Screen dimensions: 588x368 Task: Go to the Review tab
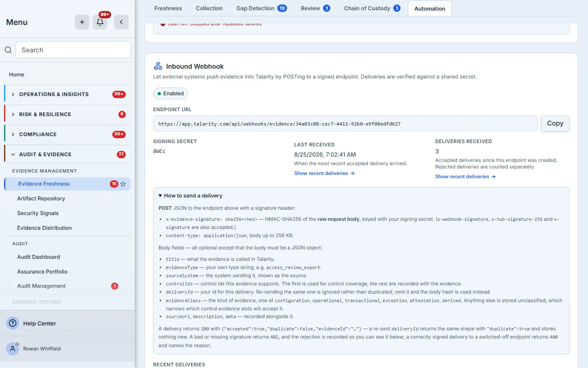tap(315, 8)
